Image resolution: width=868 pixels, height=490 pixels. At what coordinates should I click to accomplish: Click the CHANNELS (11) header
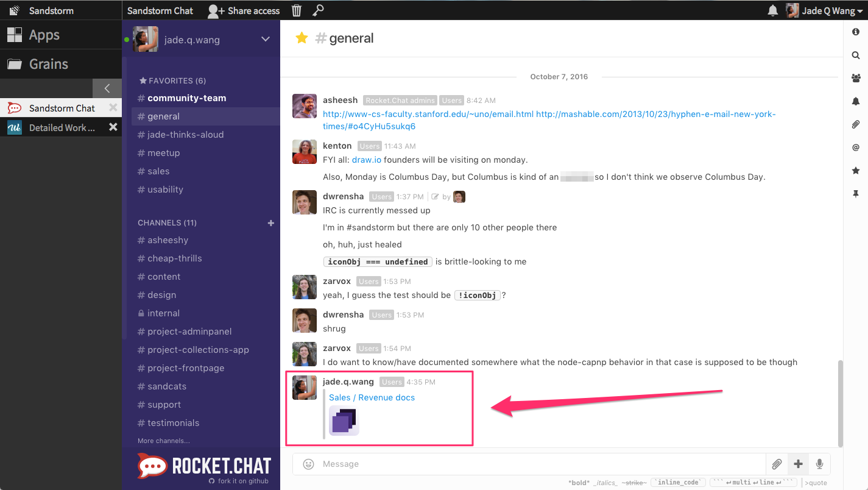167,223
